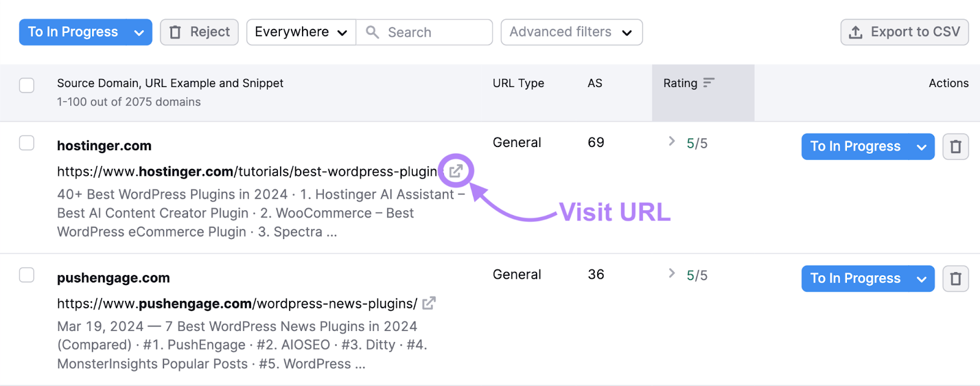Select all domains with header checkbox
The image size is (980, 386).
click(27, 85)
